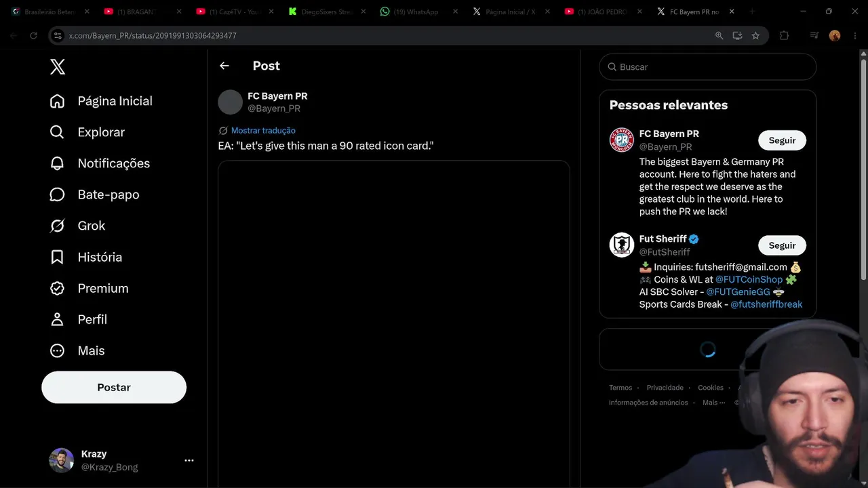Open the Chrome profile avatar
Image resolution: width=868 pixels, height=488 pixels.
[835, 35]
